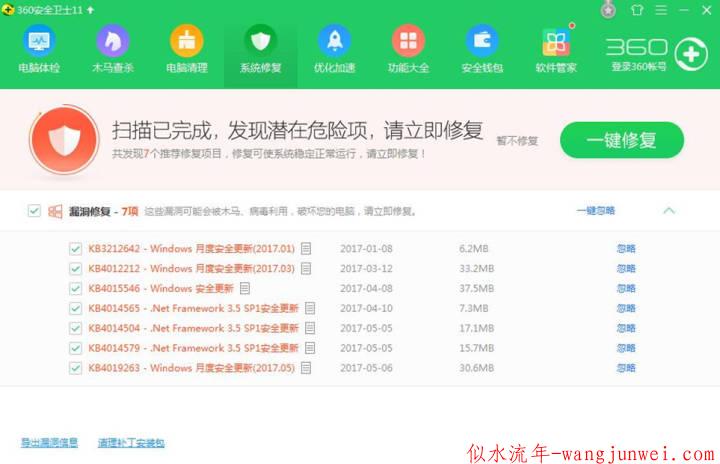The width and height of the screenshot is (720, 464).
Task: View details document icon for KB4014504
Action: tap(310, 328)
